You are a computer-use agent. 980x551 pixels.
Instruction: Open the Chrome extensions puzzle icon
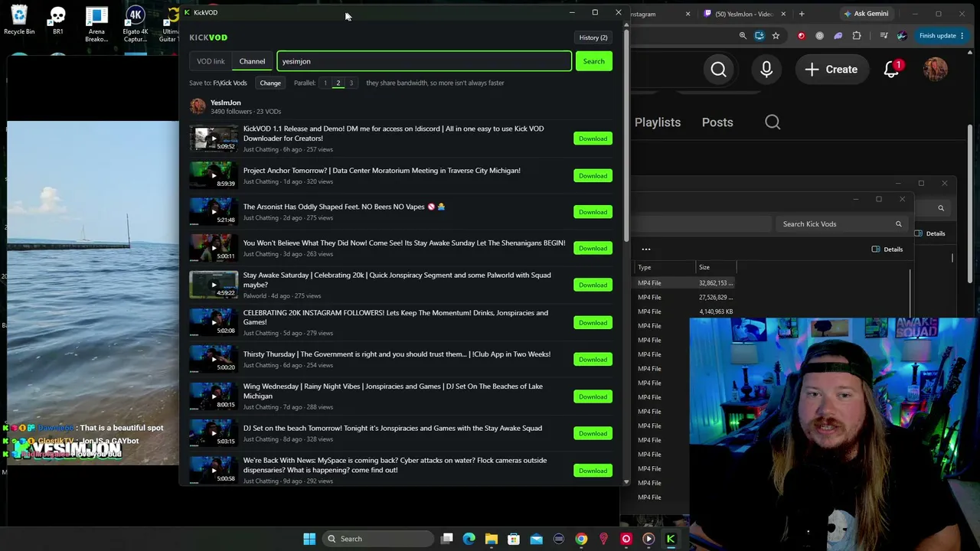point(857,36)
